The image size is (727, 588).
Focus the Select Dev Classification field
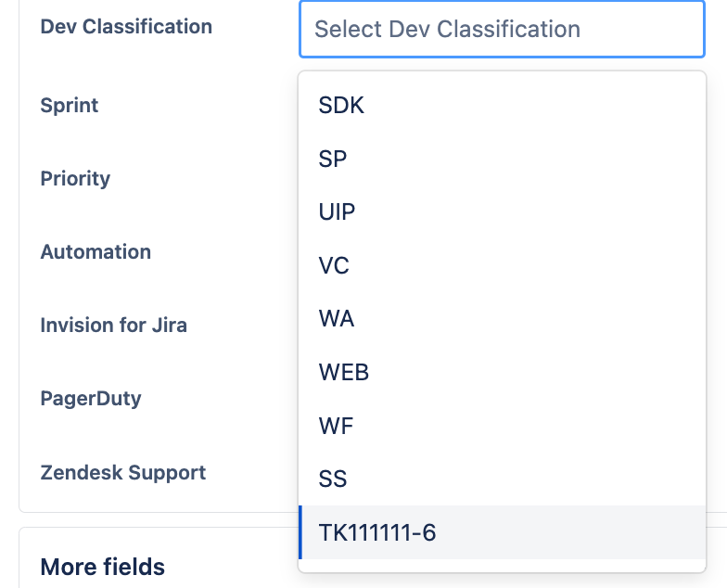(x=503, y=30)
